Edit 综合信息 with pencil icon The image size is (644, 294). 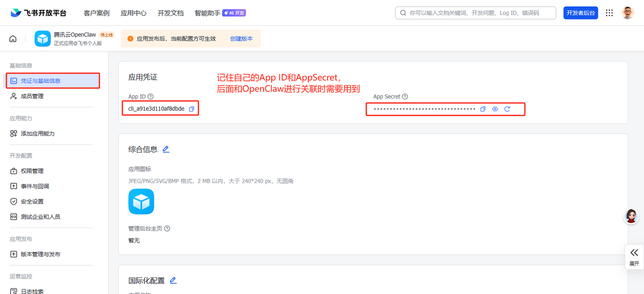(x=166, y=150)
